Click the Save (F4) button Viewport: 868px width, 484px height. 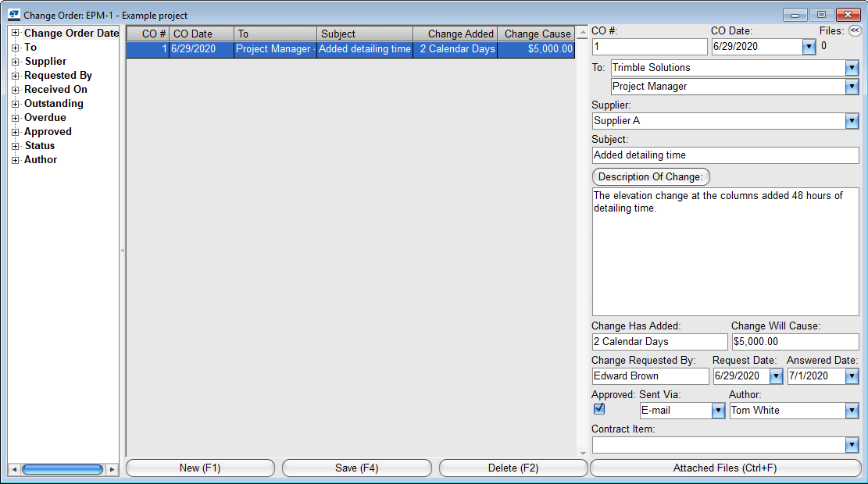(x=357, y=468)
